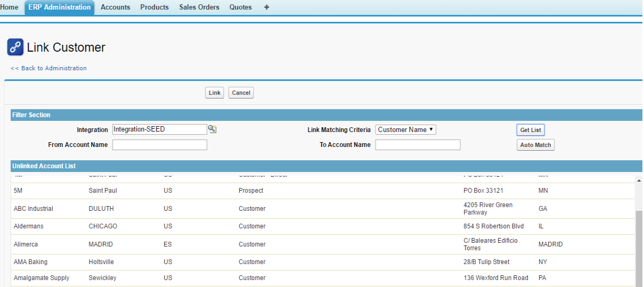The width and height of the screenshot is (644, 287).
Task: Select the Alimerca account name
Action: tap(26, 244)
